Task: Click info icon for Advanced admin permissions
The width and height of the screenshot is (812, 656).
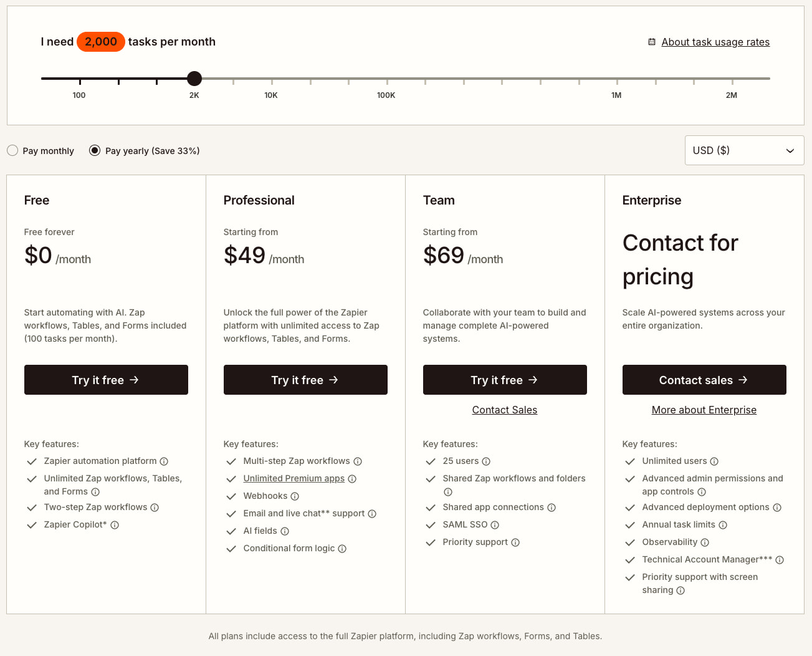Action: click(x=702, y=492)
